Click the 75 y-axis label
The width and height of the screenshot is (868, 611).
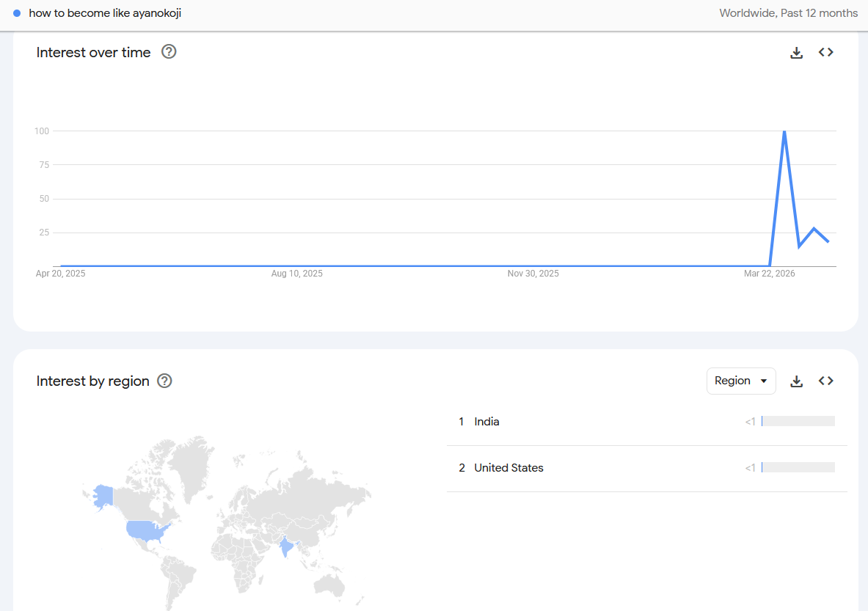(44, 165)
